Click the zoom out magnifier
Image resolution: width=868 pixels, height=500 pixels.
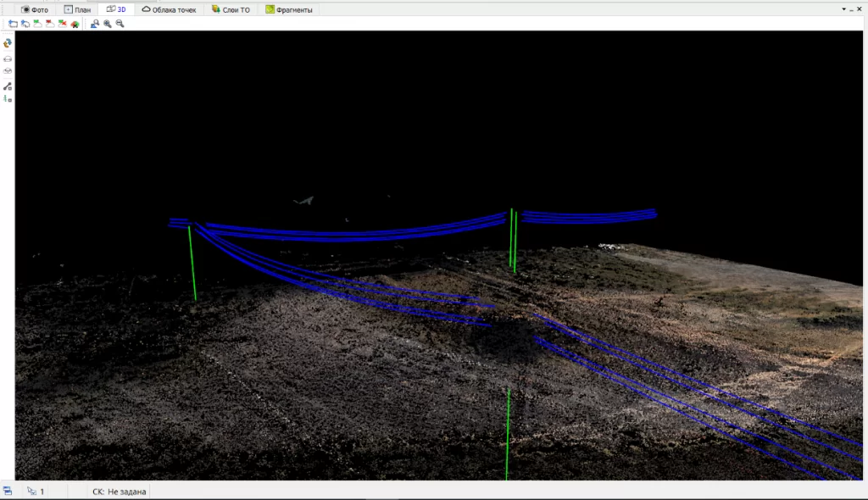point(120,24)
